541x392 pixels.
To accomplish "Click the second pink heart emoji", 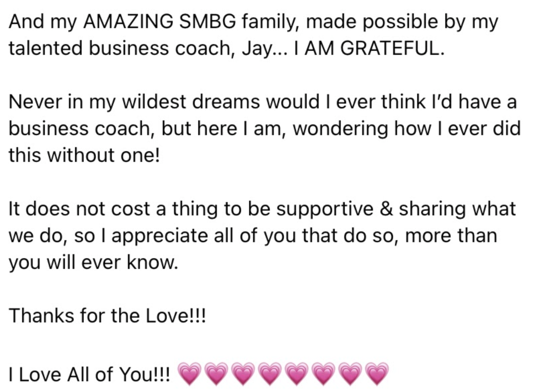I will (216, 373).
